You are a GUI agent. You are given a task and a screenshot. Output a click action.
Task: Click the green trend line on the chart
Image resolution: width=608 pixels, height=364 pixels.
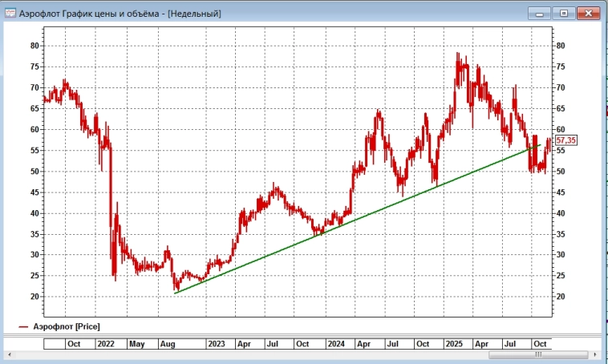(x=357, y=219)
